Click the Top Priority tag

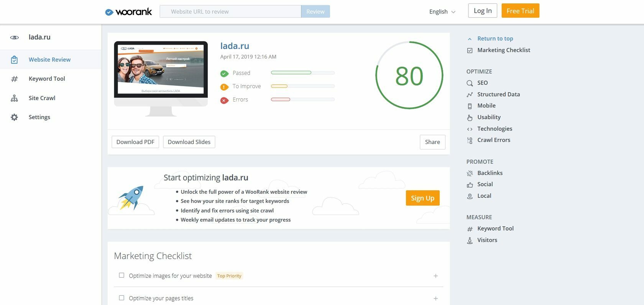point(229,276)
